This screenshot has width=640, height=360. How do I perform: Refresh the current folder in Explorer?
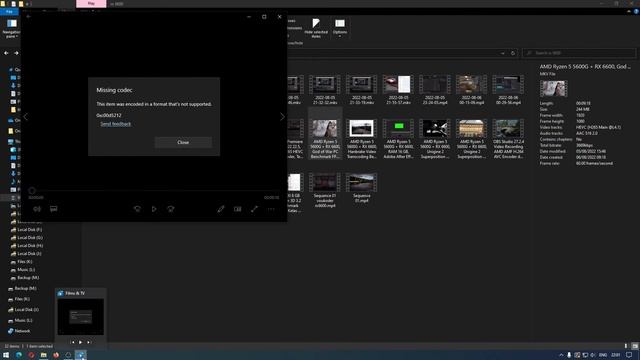513,53
